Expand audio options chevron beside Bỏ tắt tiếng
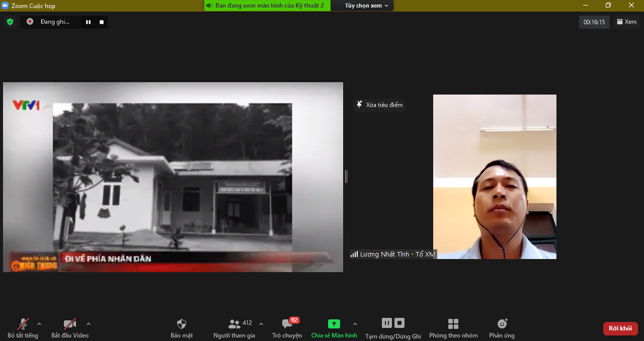 [x=39, y=324]
